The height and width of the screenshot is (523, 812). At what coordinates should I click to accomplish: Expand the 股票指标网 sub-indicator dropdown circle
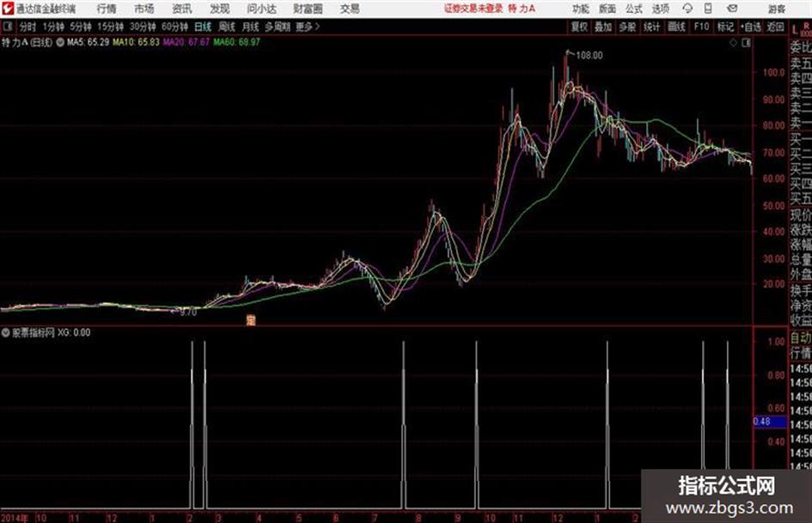6,332
